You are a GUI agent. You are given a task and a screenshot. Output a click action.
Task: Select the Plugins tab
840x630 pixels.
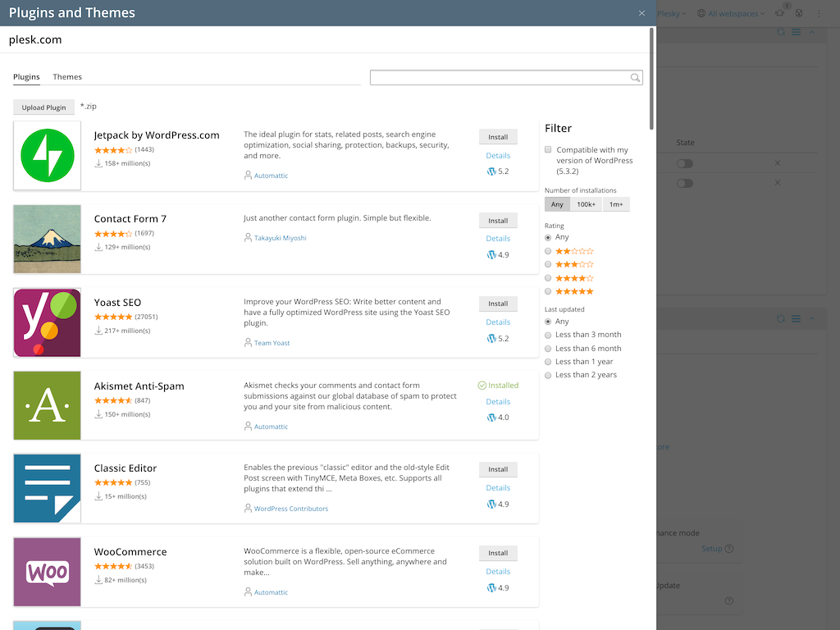tap(26, 76)
